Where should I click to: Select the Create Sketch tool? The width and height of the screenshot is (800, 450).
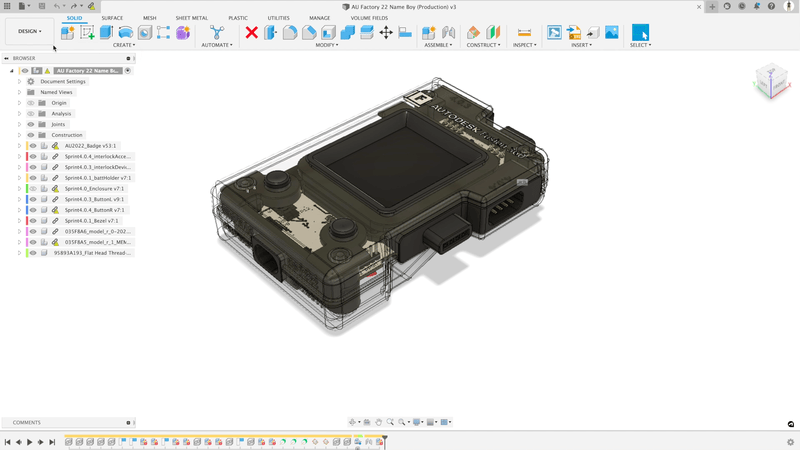tap(87, 33)
